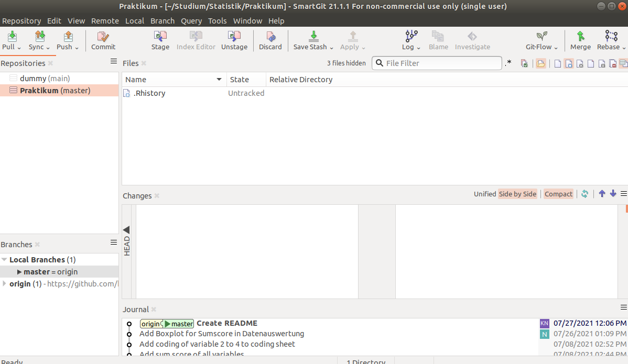Screen dimensions: 628x364
Task: Toggle the open-folder view filter icon
Action: [540, 63]
